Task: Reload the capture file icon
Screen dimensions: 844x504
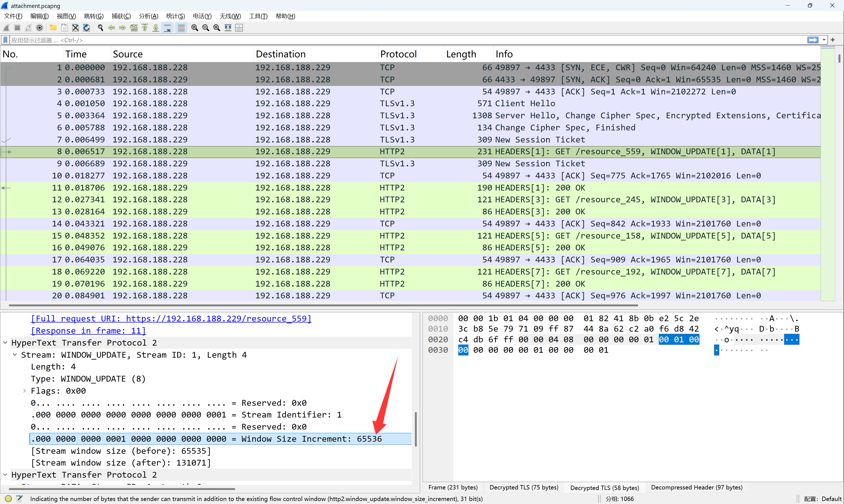Action: tap(87, 28)
